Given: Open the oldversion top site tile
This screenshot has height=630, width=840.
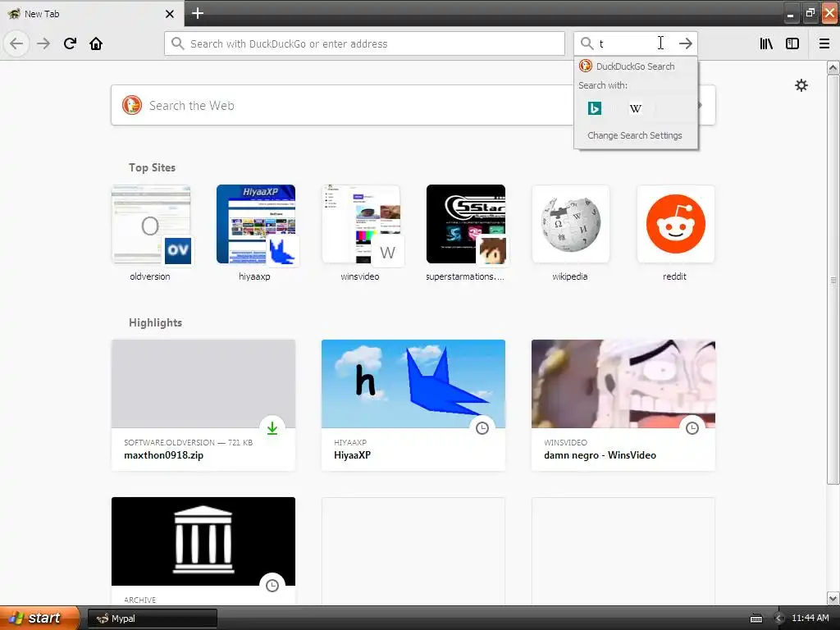Looking at the screenshot, I should click(151, 232).
